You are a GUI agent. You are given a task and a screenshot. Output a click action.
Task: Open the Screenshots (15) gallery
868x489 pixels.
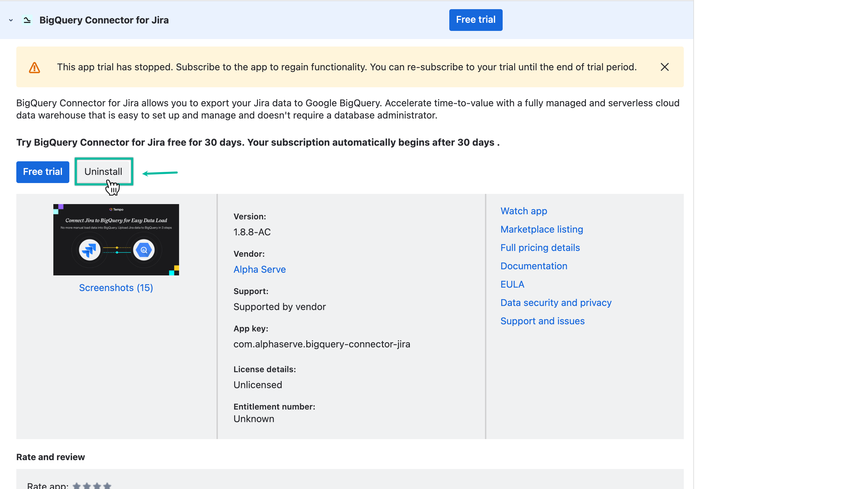116,288
